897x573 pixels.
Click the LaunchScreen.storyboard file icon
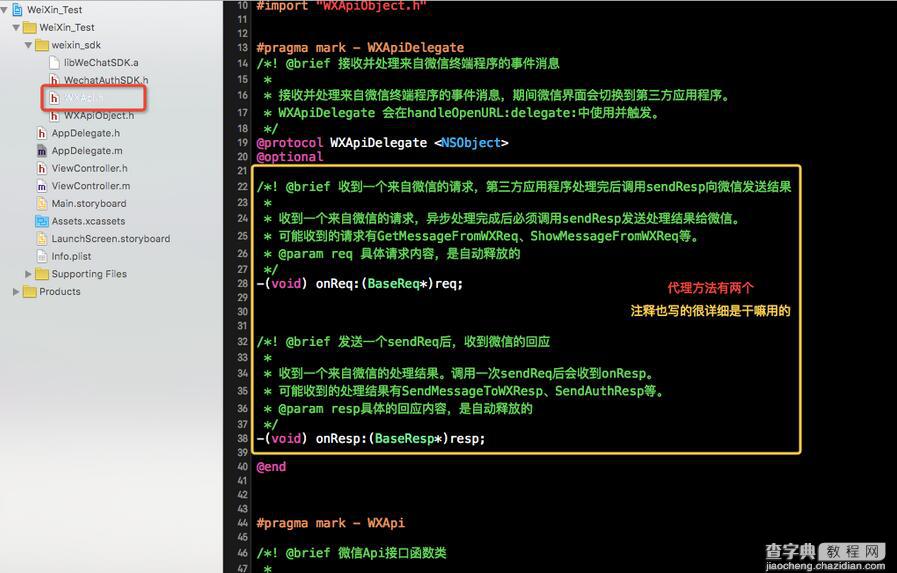click(42, 239)
